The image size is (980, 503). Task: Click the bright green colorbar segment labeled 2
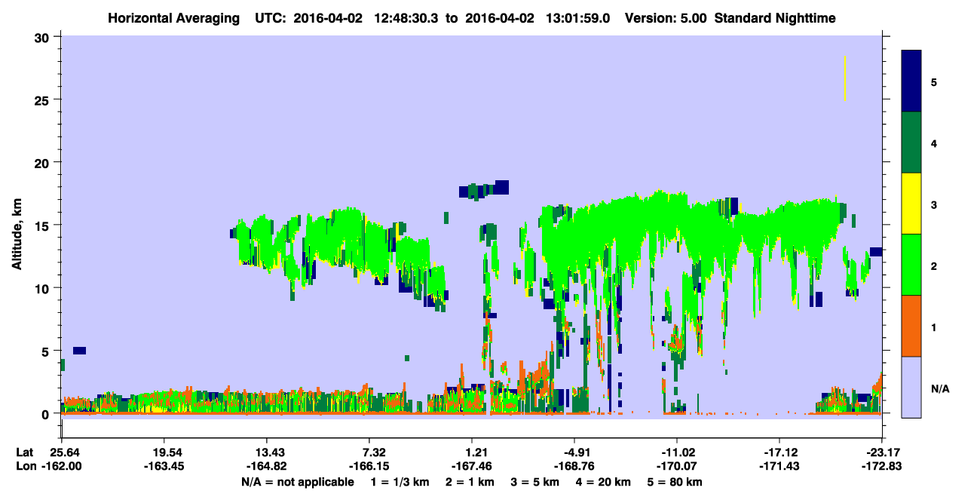pos(911,265)
